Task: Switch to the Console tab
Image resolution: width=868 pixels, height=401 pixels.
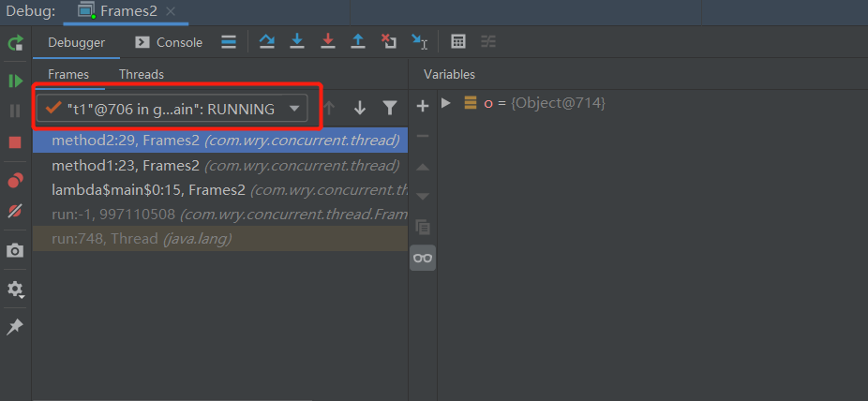Action: tap(170, 42)
